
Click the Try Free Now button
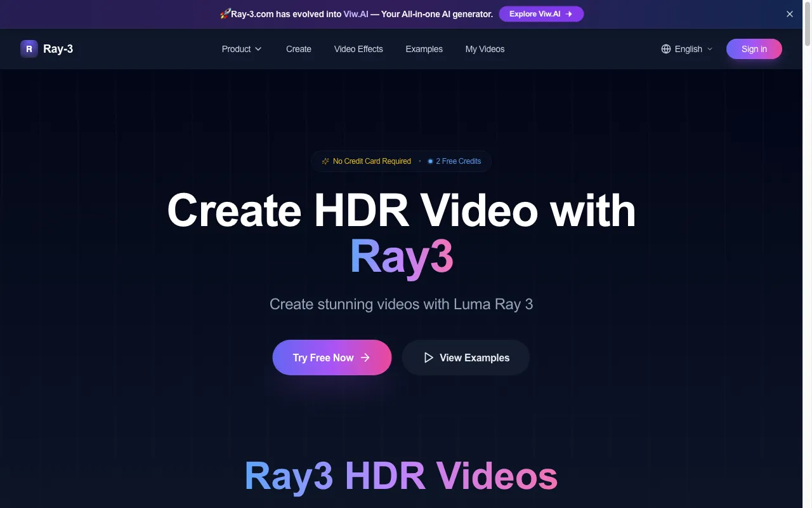click(332, 358)
